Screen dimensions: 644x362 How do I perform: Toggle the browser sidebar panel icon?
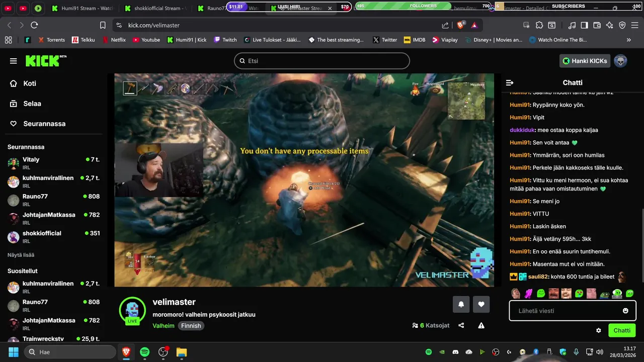[x=584, y=25]
